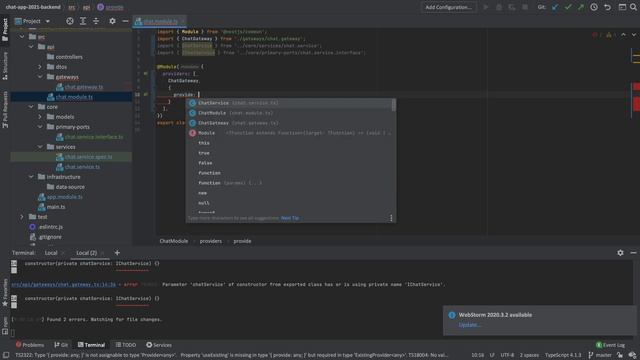Screen dimensions: 640x360
Task: Open Terminal panel settings gear
Action: tap(620, 253)
